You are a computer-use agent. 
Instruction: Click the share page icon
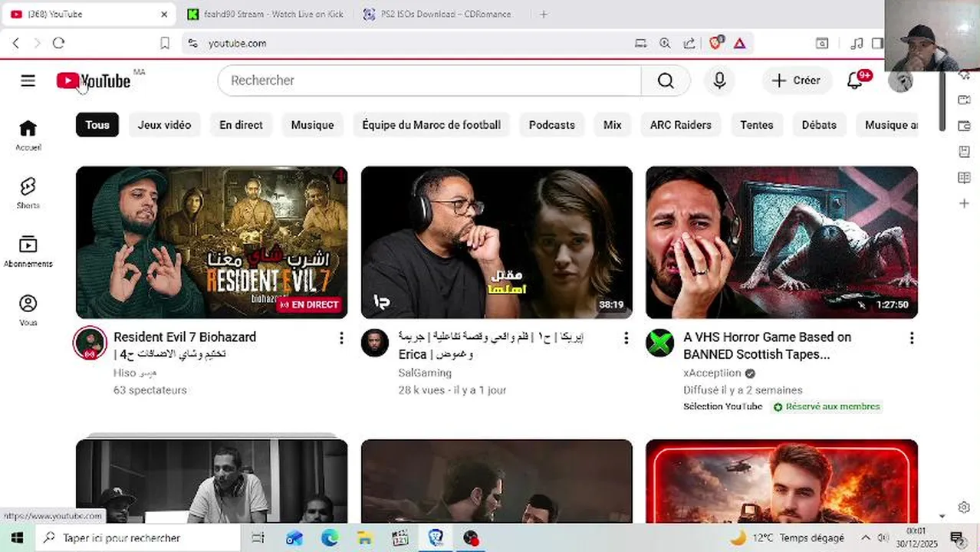click(689, 43)
